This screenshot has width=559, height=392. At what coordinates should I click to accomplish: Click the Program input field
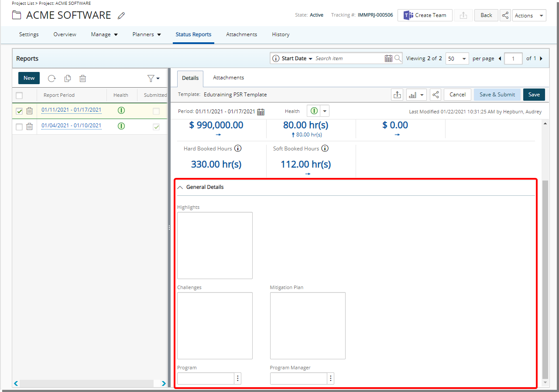pos(206,378)
